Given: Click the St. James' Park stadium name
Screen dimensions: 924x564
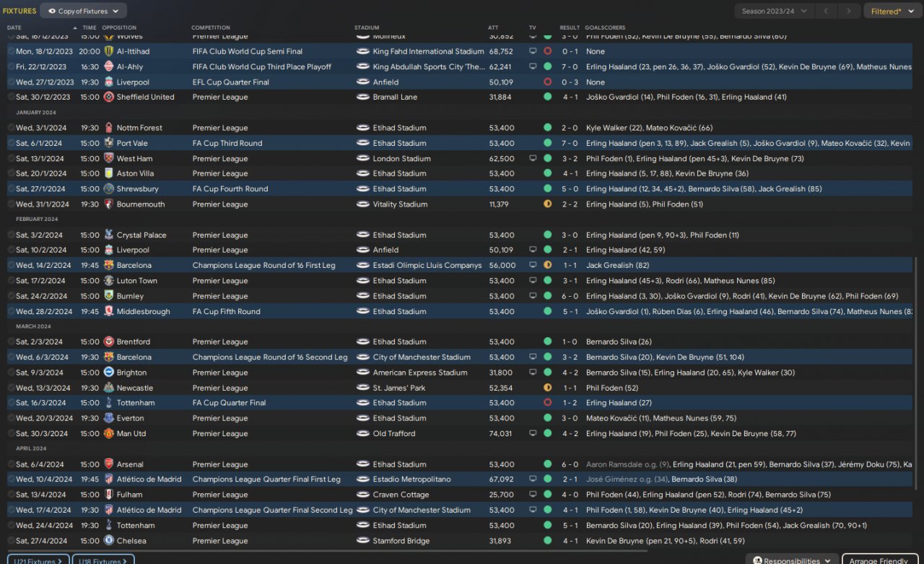Looking at the screenshot, I should point(399,388).
